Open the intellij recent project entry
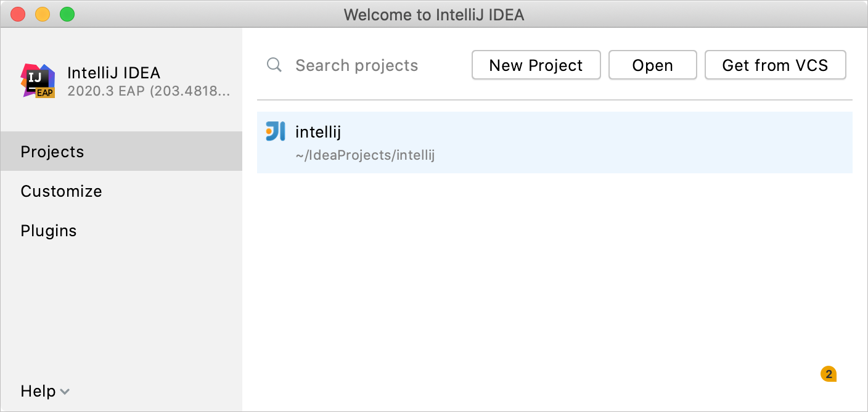The width and height of the screenshot is (868, 412). point(555,142)
